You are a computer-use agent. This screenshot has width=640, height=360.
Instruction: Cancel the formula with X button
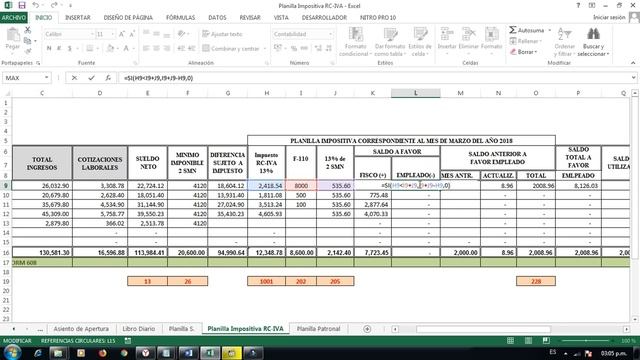click(x=74, y=78)
